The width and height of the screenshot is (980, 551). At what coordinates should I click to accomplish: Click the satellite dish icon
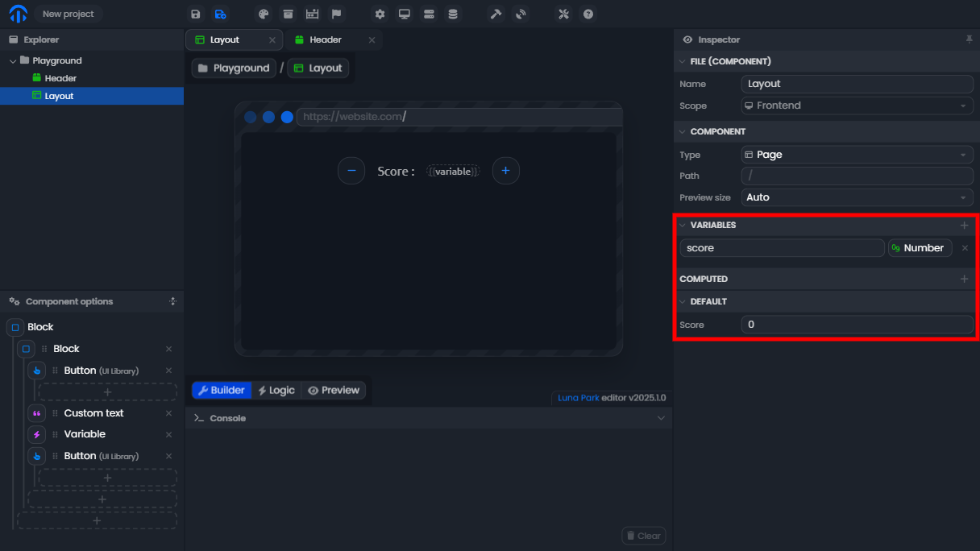521,14
